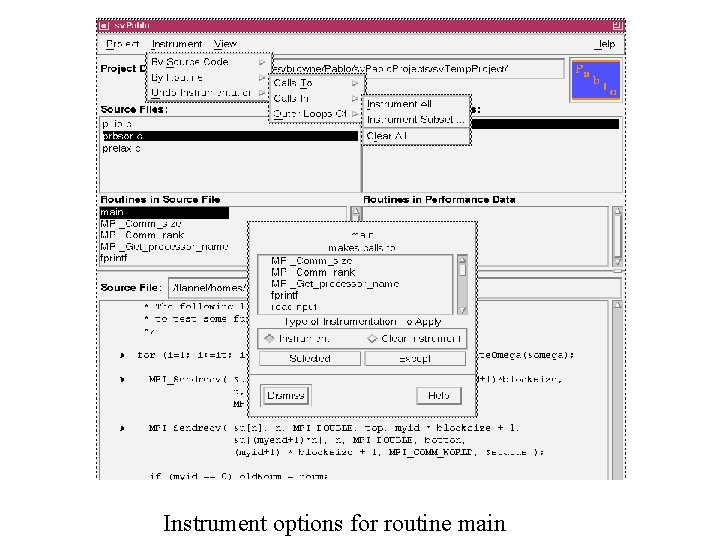The image size is (720, 540).
Task: Click the if (myid == 0) code line
Action: (x=239, y=476)
